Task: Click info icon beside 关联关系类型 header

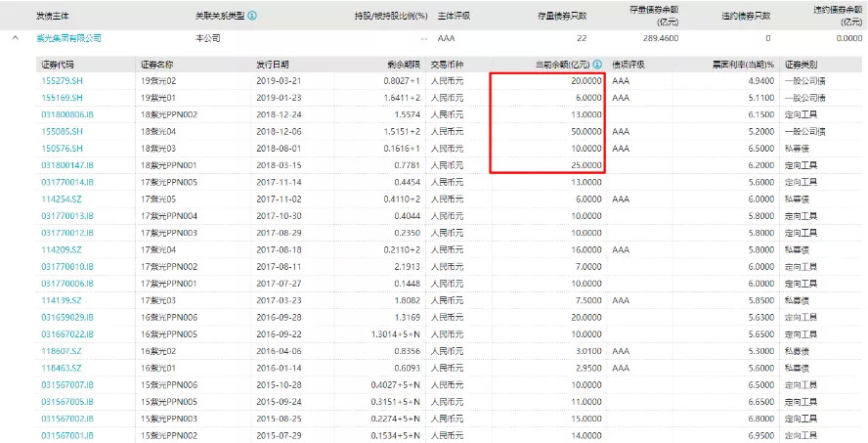Action: (253, 16)
